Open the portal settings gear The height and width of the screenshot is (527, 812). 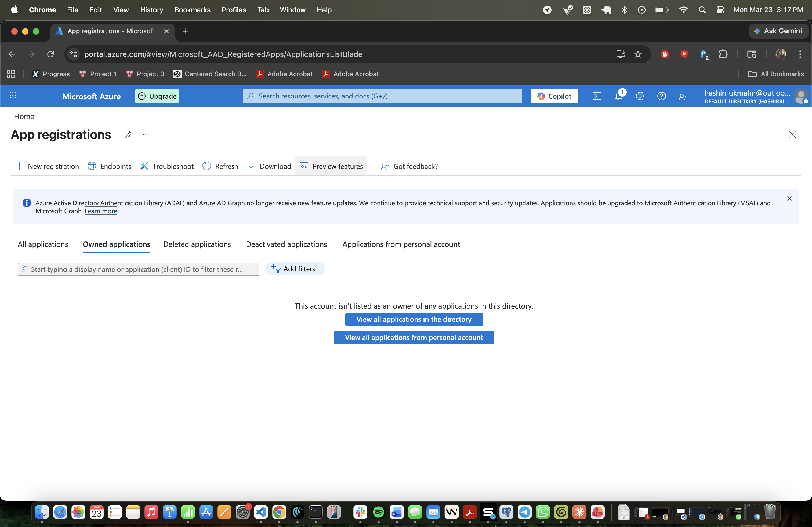coord(640,96)
